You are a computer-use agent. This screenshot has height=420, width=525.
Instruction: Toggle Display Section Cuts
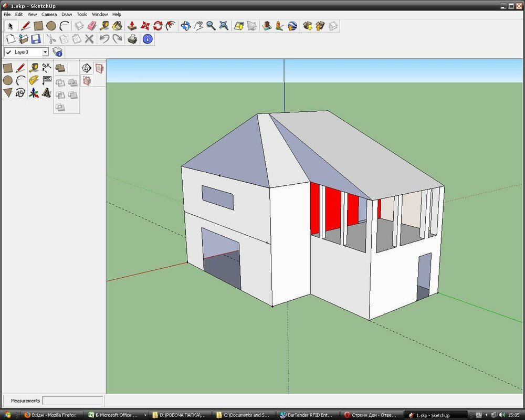pos(87,80)
